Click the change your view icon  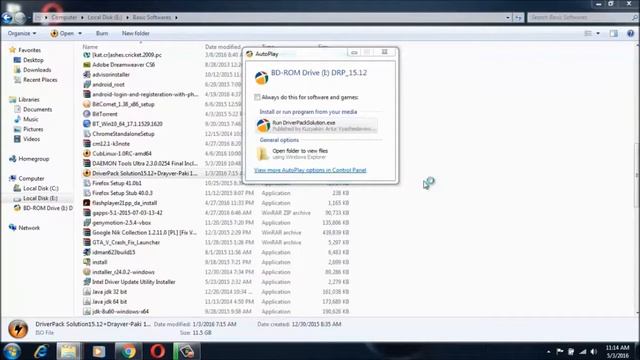[x=588, y=33]
